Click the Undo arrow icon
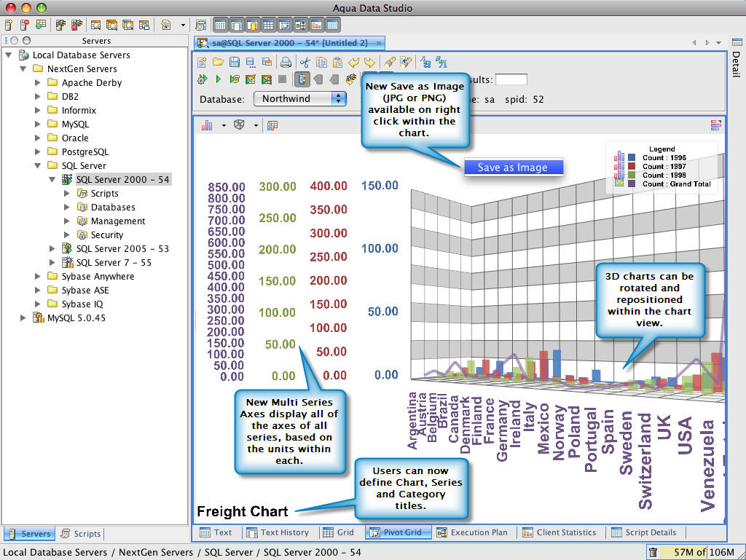This screenshot has height=560, width=746. pyautogui.click(x=353, y=63)
